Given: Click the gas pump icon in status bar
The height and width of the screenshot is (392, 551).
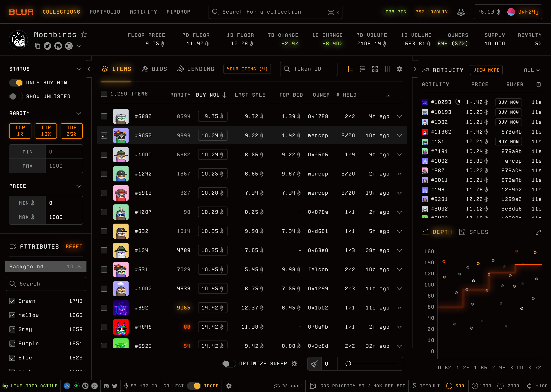Looking at the screenshot, I should pyautogui.click(x=313, y=386).
